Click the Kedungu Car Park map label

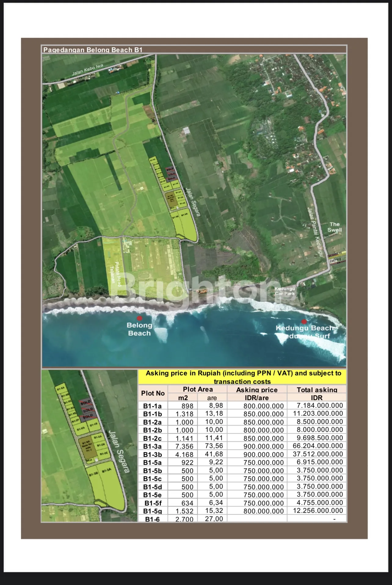(x=285, y=291)
